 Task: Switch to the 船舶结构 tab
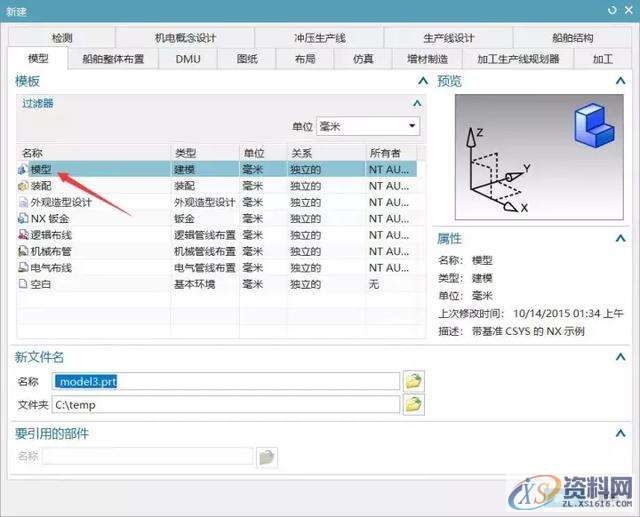point(572,38)
